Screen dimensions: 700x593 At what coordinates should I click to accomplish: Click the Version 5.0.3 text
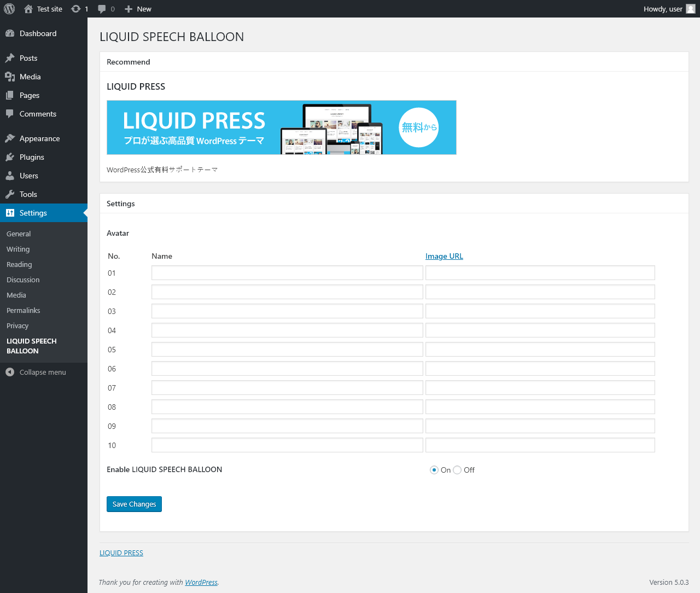[669, 582]
